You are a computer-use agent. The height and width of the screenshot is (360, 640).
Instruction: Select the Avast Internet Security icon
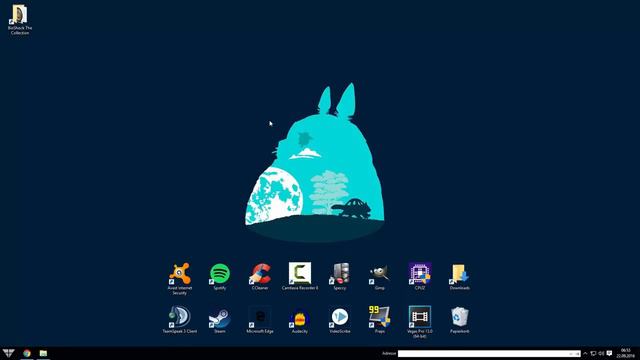coord(180,278)
